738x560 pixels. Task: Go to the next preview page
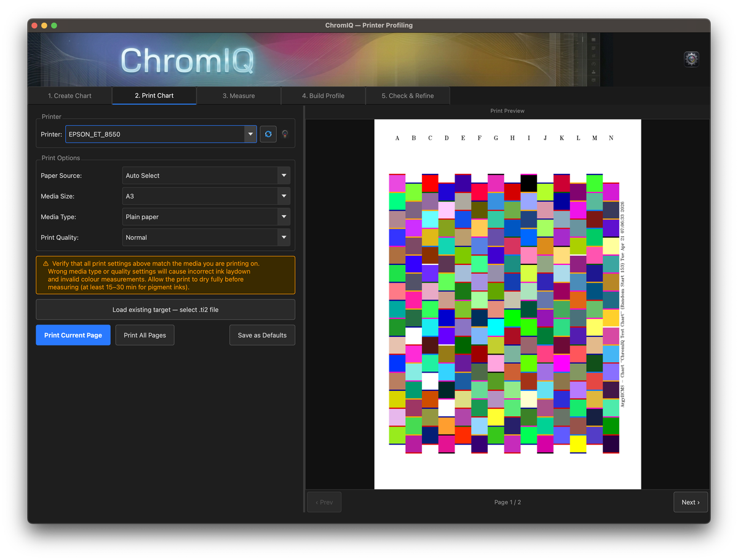tap(690, 502)
